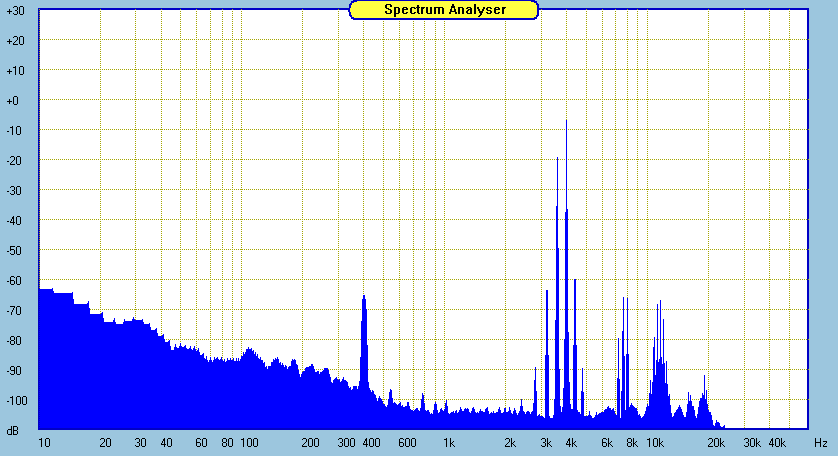The width and height of the screenshot is (838, 456).
Task: Click the 300 Hz frequency label
Action: coord(346,443)
